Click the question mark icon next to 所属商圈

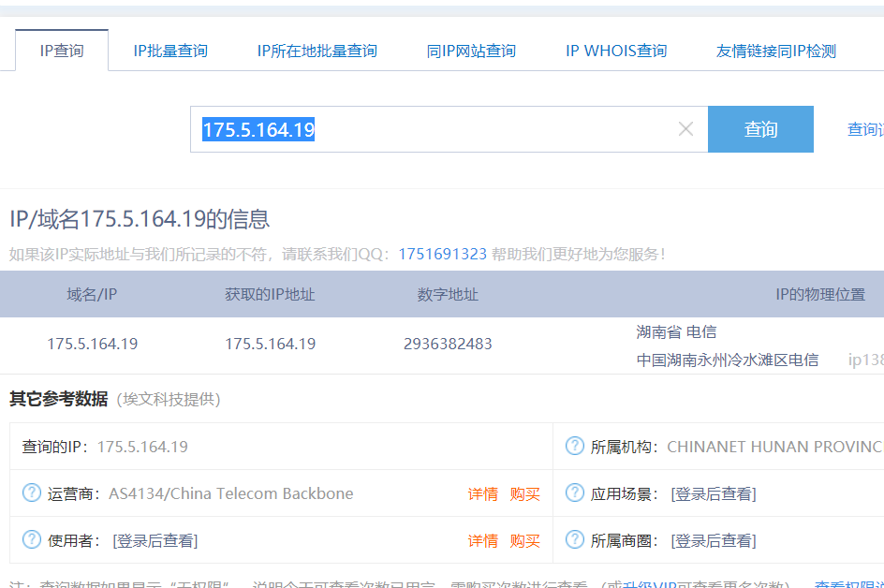[x=575, y=539]
